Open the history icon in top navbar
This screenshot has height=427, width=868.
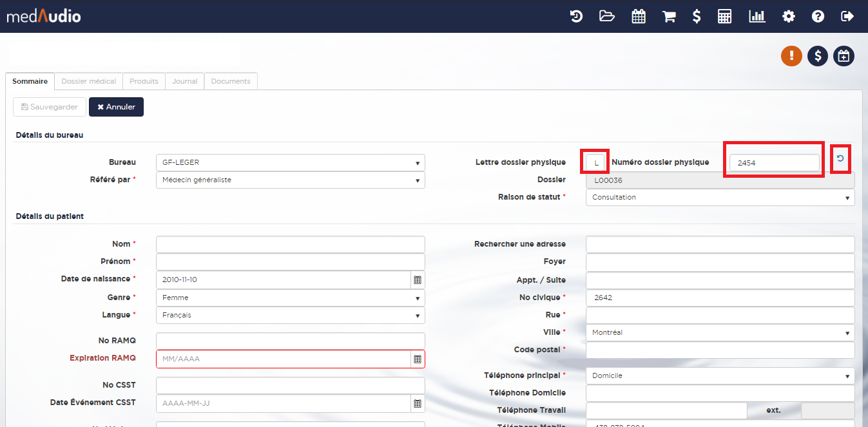pos(576,17)
